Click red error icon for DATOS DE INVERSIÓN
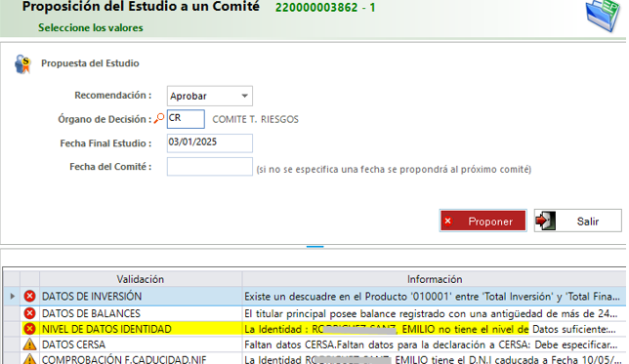Image resolution: width=629 pixels, height=364 pixels. click(29, 297)
